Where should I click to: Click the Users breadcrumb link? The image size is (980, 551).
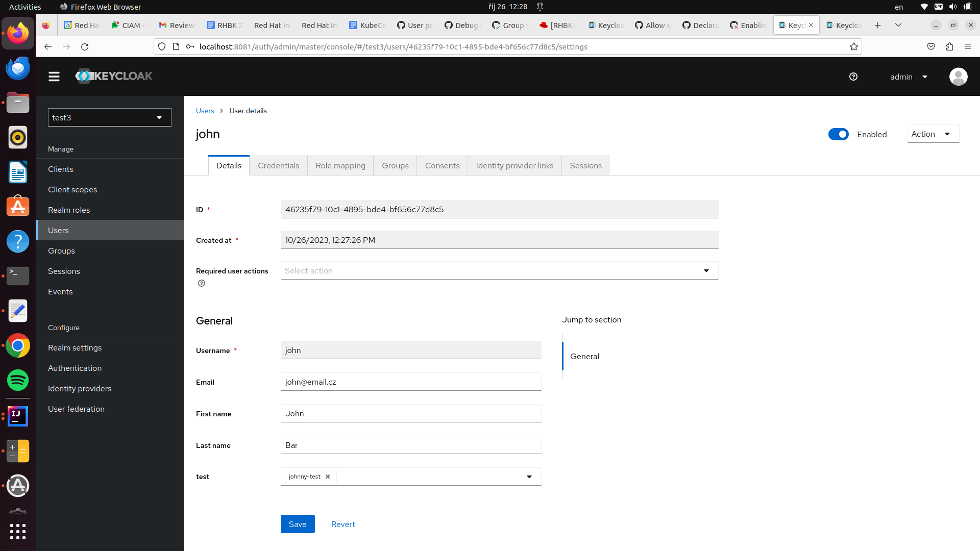coord(204,111)
